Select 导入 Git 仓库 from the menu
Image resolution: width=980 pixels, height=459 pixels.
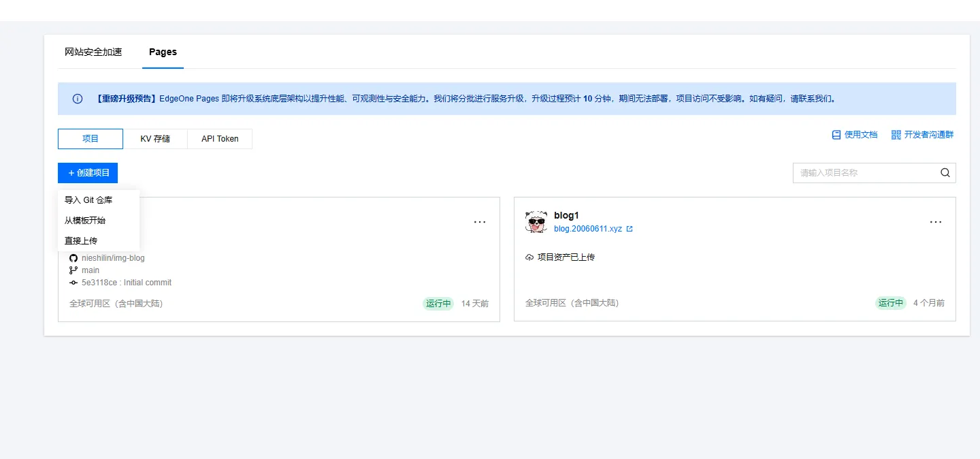pos(88,200)
